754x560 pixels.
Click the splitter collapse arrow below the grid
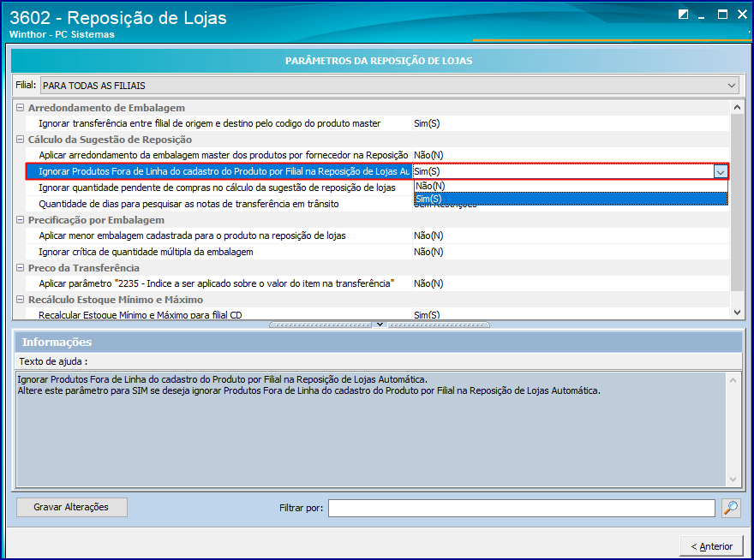pyautogui.click(x=380, y=325)
